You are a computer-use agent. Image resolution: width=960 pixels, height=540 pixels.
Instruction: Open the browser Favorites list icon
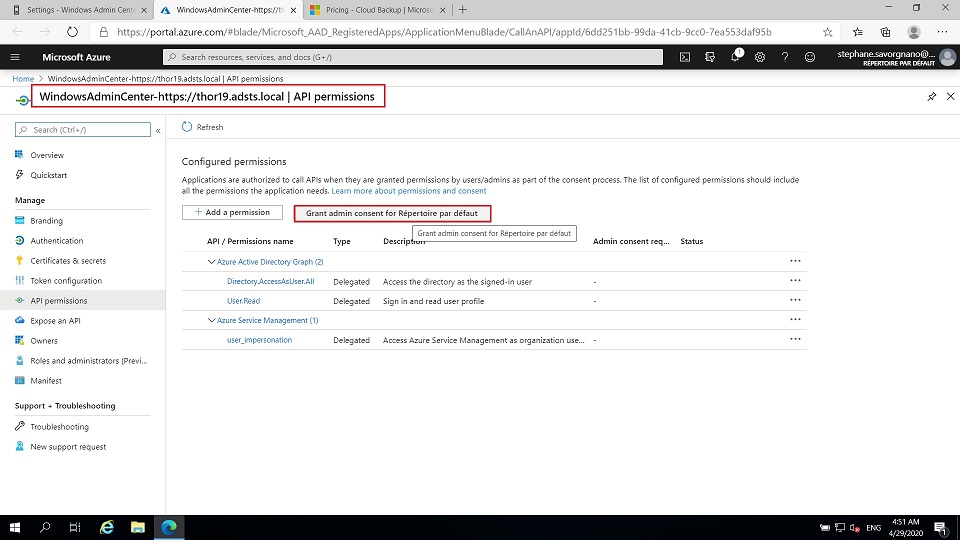click(x=858, y=32)
